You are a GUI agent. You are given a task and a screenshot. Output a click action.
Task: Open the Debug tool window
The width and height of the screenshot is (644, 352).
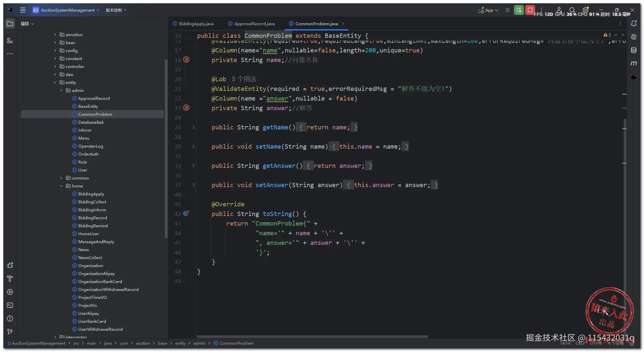(10, 265)
